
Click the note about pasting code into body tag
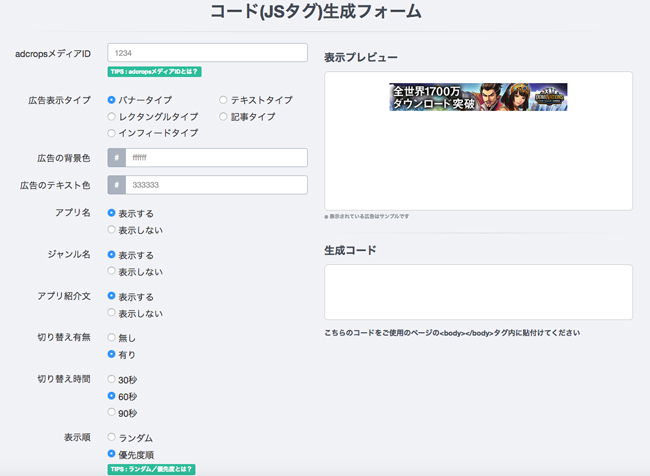[x=452, y=333]
